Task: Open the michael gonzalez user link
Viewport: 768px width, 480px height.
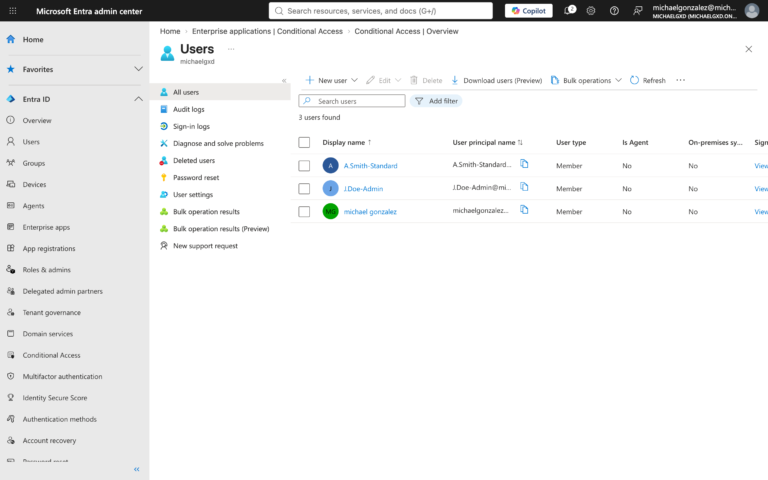Action: pyautogui.click(x=370, y=212)
